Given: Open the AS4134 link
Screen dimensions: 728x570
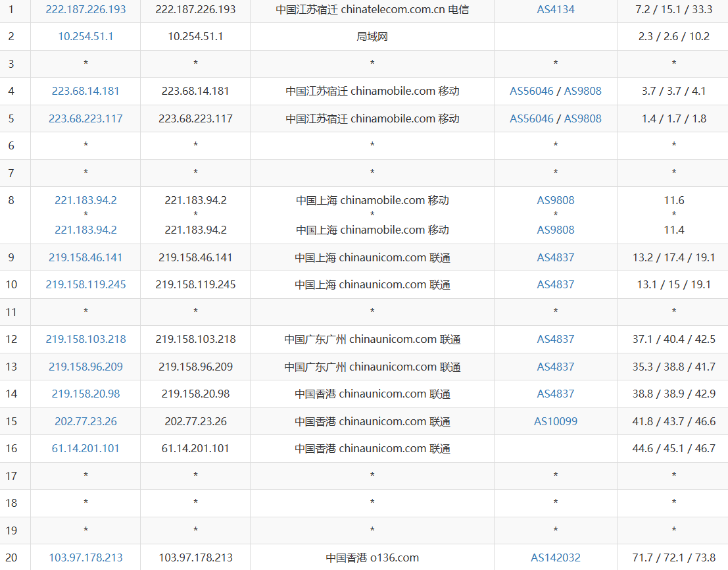Looking at the screenshot, I should pos(555,9).
